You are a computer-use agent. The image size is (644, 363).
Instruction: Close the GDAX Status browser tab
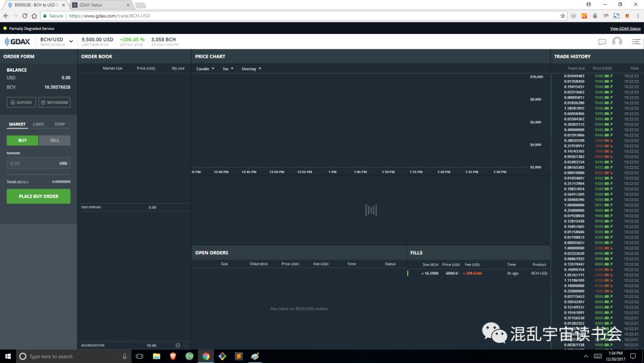(128, 5)
